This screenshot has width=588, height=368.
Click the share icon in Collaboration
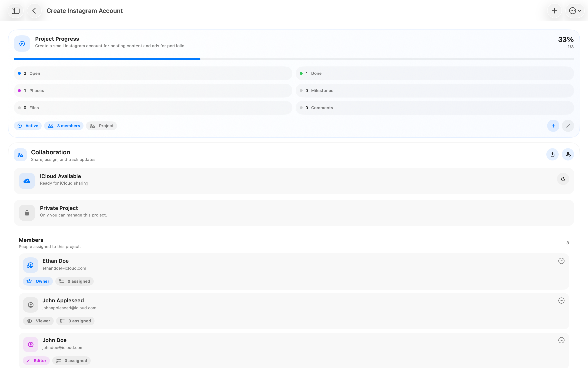click(552, 155)
